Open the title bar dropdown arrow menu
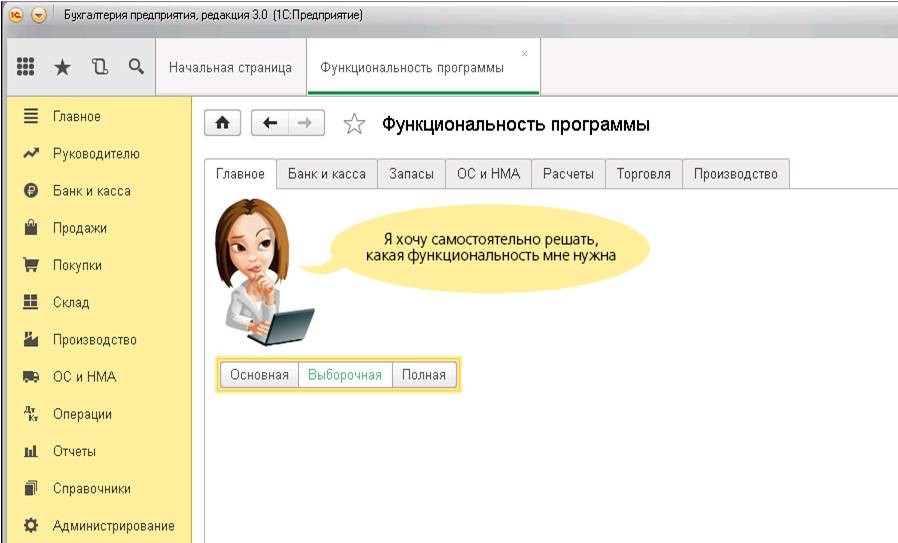Viewport: 898px width, 543px height. coord(38,16)
